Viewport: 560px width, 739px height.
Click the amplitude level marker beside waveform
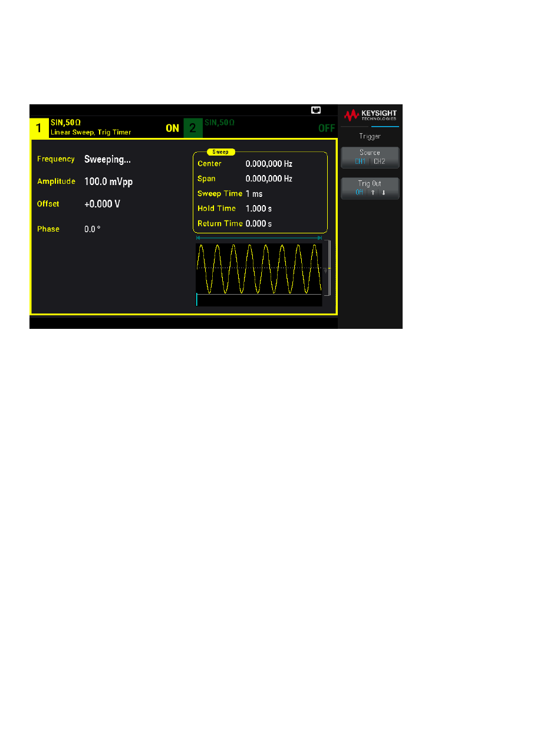(x=327, y=268)
